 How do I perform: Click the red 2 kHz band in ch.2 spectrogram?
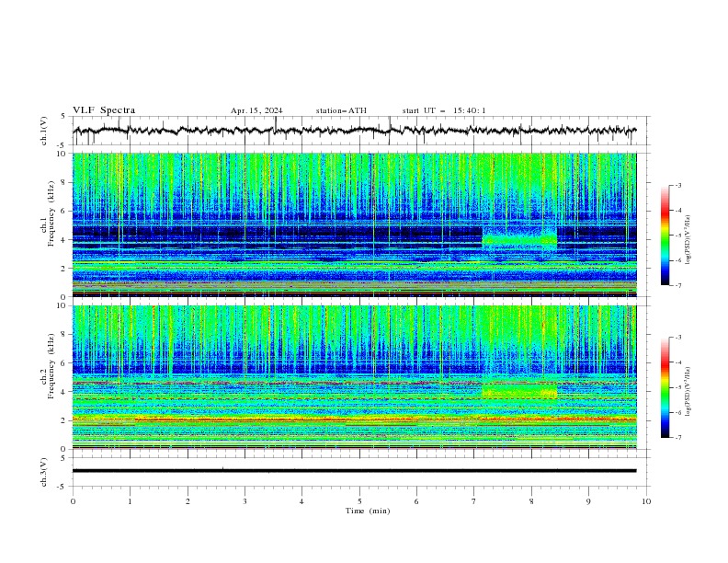tap(354, 419)
